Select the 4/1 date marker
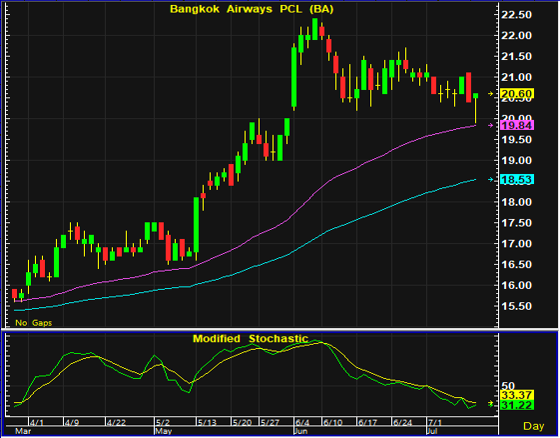This screenshot has width=560, height=438. 37,423
